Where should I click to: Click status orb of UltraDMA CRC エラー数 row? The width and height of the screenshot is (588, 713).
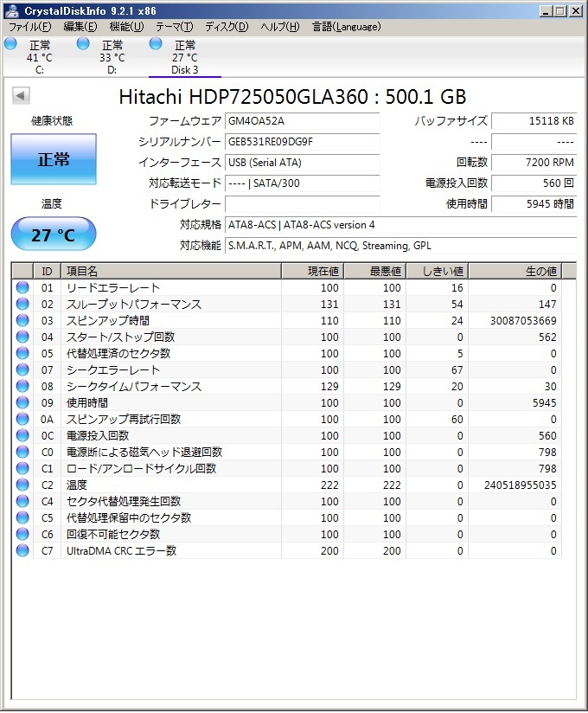(x=22, y=551)
